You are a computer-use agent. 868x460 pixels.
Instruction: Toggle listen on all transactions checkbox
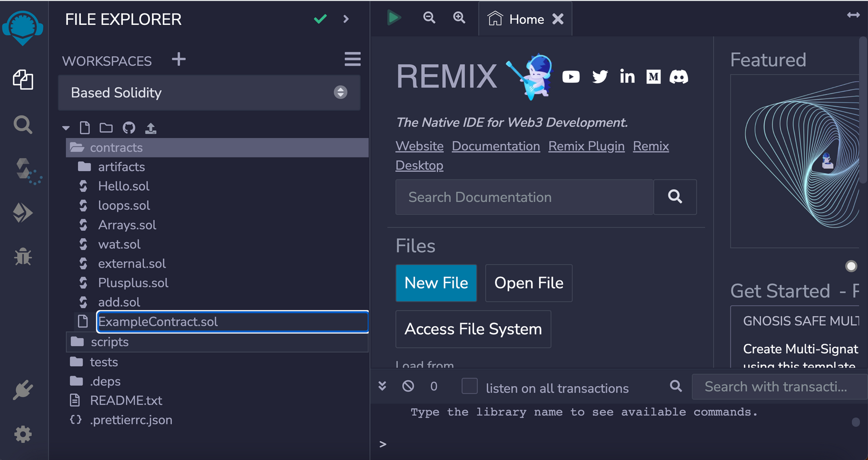tap(470, 386)
